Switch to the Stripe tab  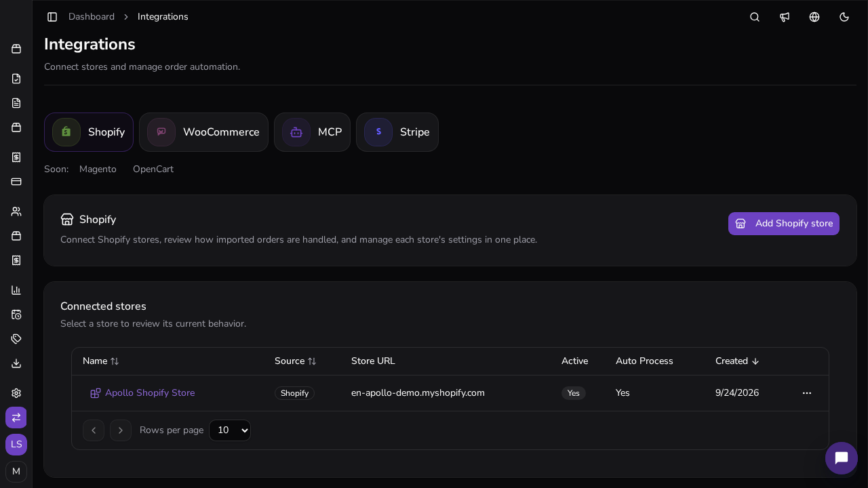397,132
